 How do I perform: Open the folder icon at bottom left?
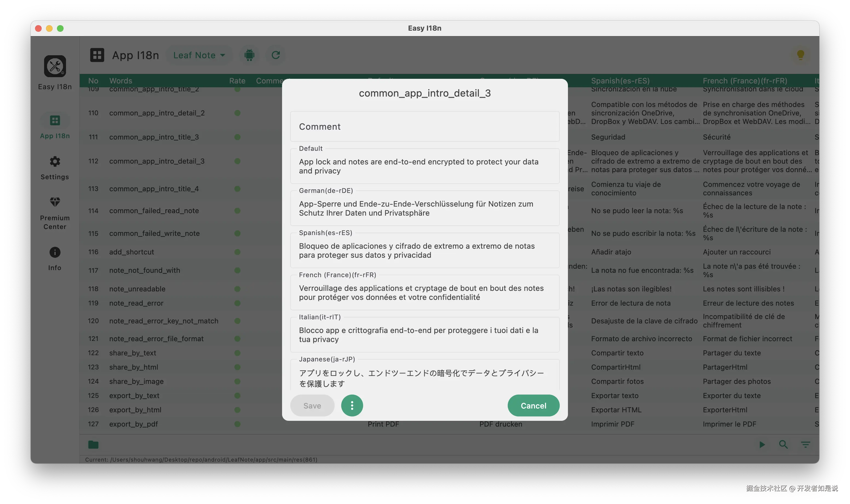coord(93,445)
